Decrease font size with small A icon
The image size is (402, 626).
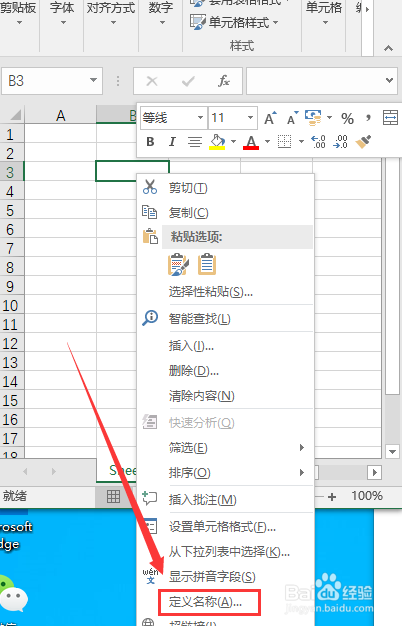(293, 118)
